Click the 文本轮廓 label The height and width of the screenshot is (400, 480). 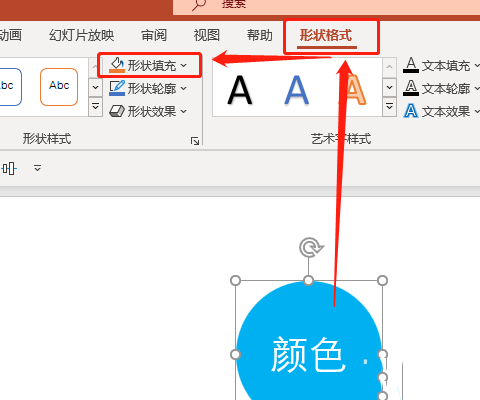click(446, 89)
